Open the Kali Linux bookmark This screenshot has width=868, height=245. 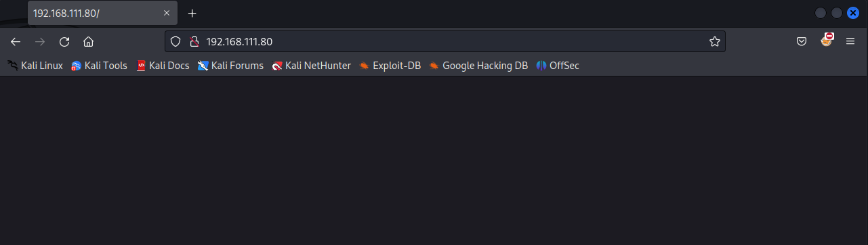(x=35, y=66)
